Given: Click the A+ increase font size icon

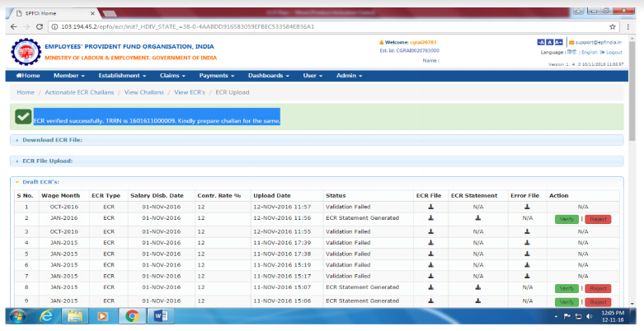Looking at the screenshot, I should point(560,41).
